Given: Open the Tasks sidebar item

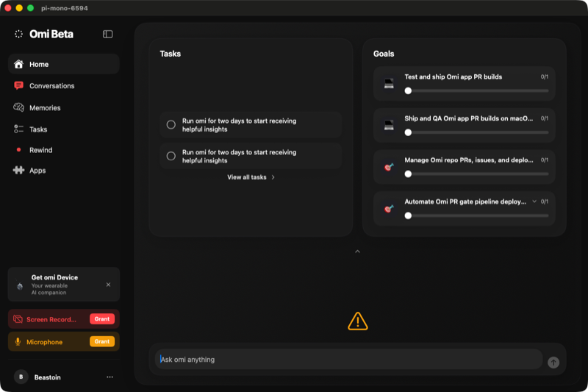Looking at the screenshot, I should (64, 129).
